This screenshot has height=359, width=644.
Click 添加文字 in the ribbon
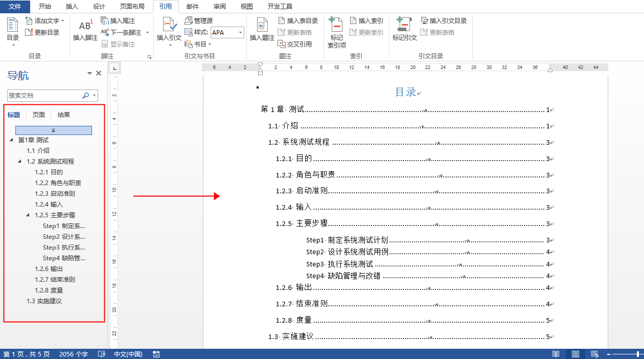44,21
